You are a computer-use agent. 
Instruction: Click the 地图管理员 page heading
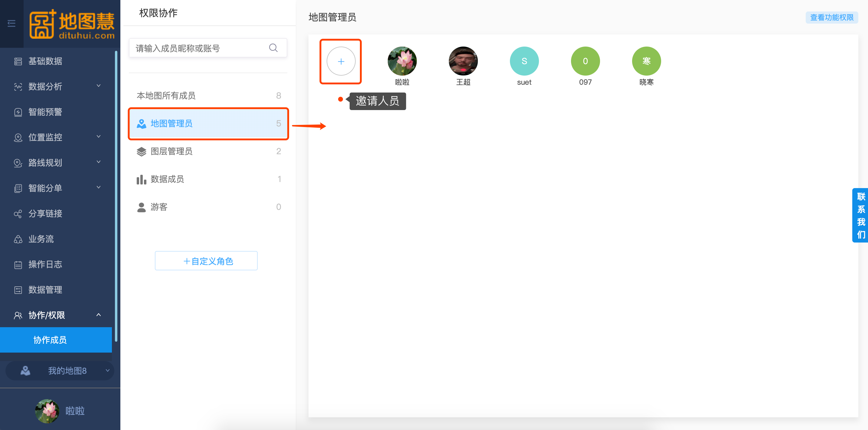[x=332, y=18]
